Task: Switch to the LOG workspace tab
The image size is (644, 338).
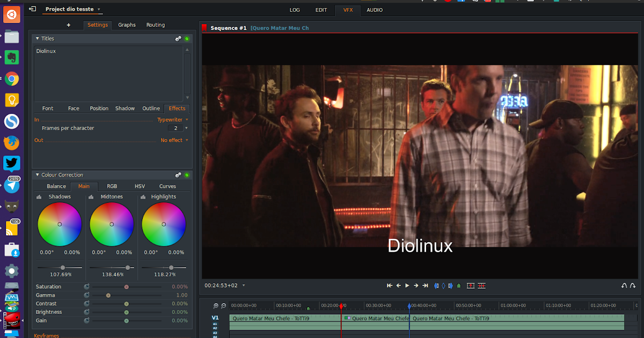Action: click(x=295, y=10)
